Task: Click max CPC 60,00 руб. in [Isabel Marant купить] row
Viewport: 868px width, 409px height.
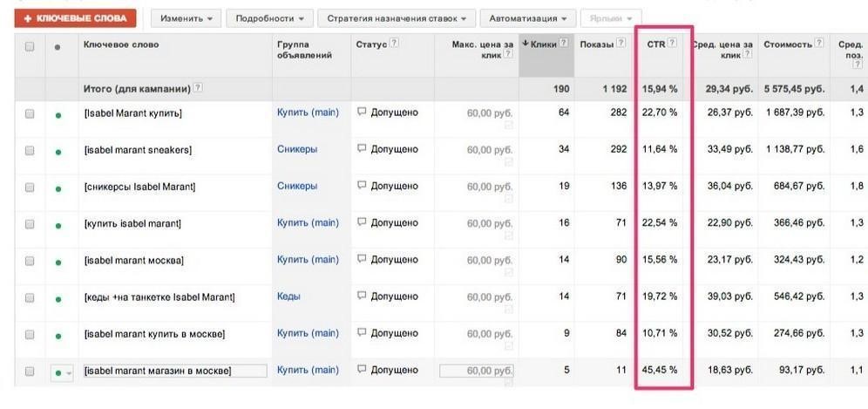Action: click(490, 113)
